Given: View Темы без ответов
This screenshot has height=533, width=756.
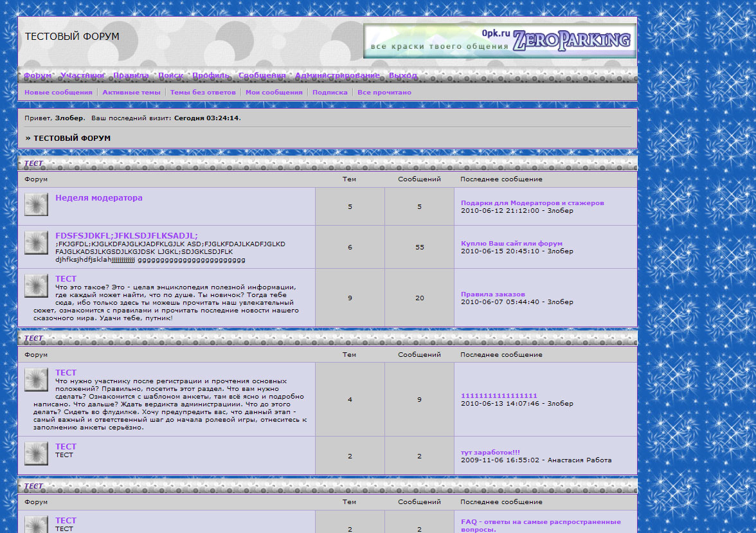Looking at the screenshot, I should click(203, 93).
